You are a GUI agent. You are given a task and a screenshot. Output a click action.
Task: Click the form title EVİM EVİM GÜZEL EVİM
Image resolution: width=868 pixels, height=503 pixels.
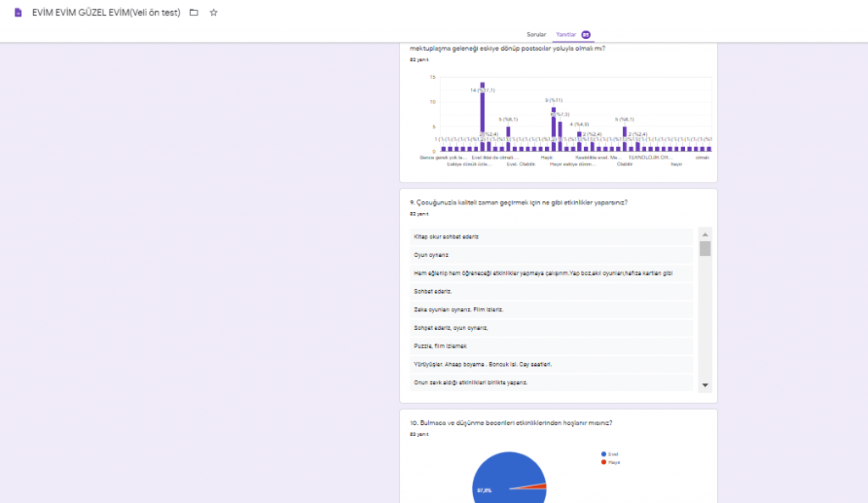(x=106, y=13)
